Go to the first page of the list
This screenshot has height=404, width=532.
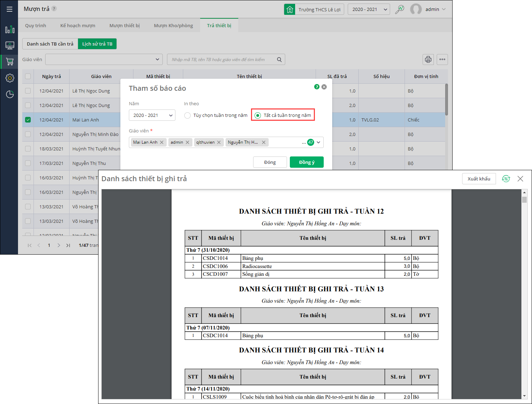point(30,245)
